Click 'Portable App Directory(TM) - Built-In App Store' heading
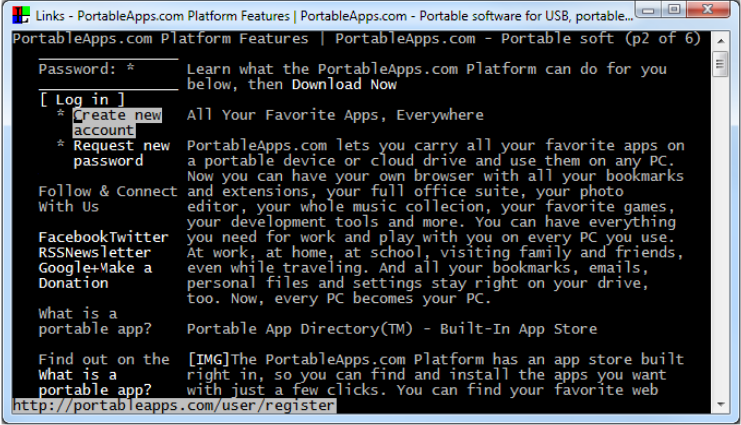The height and width of the screenshot is (425, 741). (392, 329)
